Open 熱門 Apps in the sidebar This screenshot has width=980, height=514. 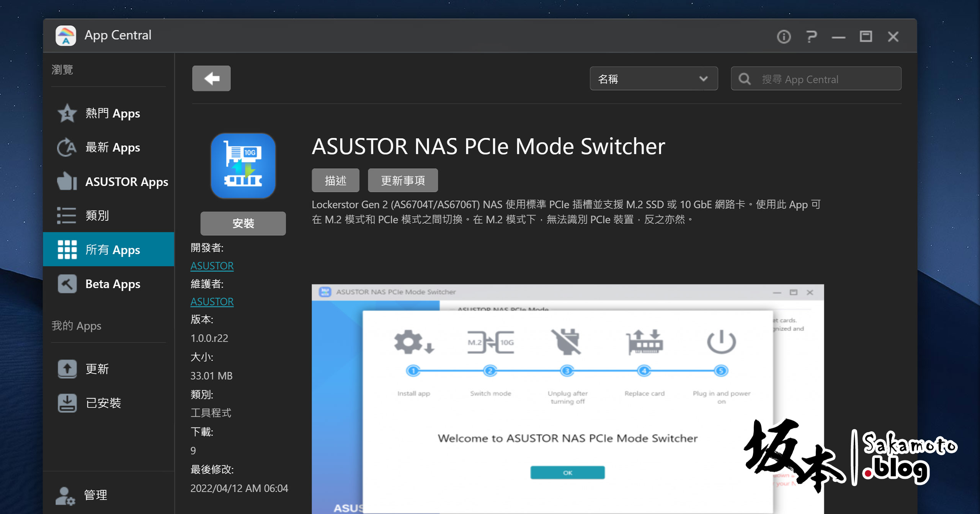click(x=109, y=113)
